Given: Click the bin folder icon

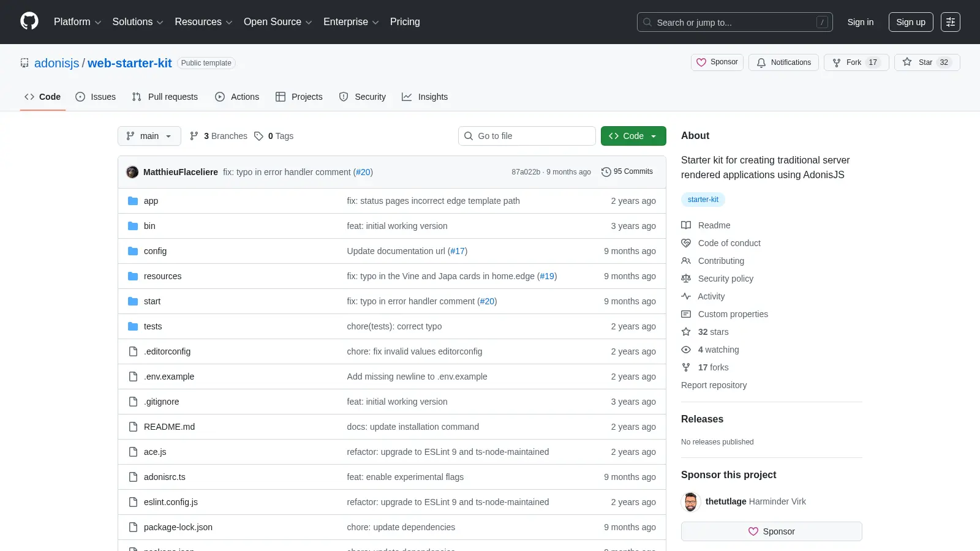Looking at the screenshot, I should pos(133,226).
